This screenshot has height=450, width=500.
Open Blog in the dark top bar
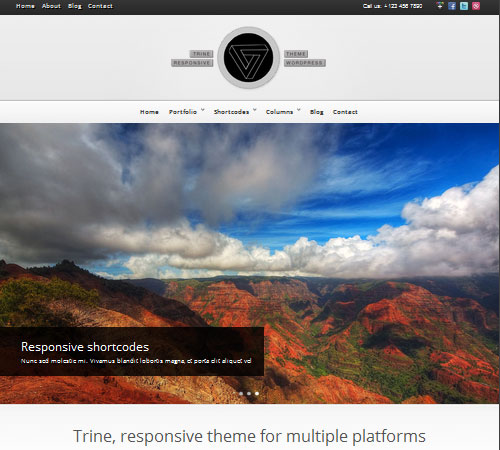click(75, 6)
